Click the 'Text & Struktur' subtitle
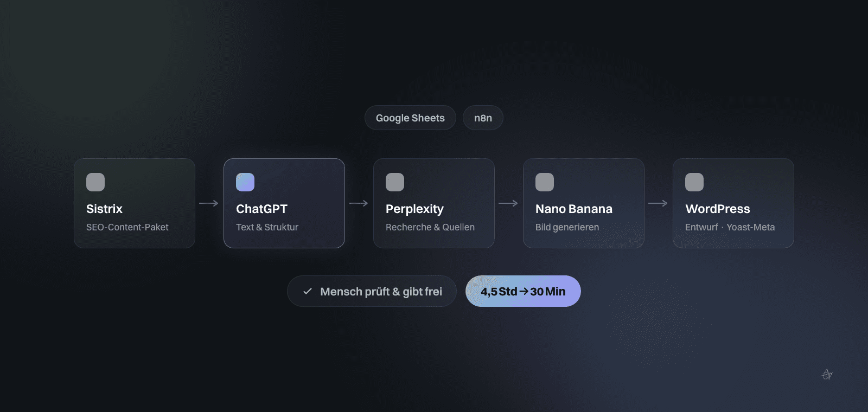868x412 pixels. tap(267, 227)
